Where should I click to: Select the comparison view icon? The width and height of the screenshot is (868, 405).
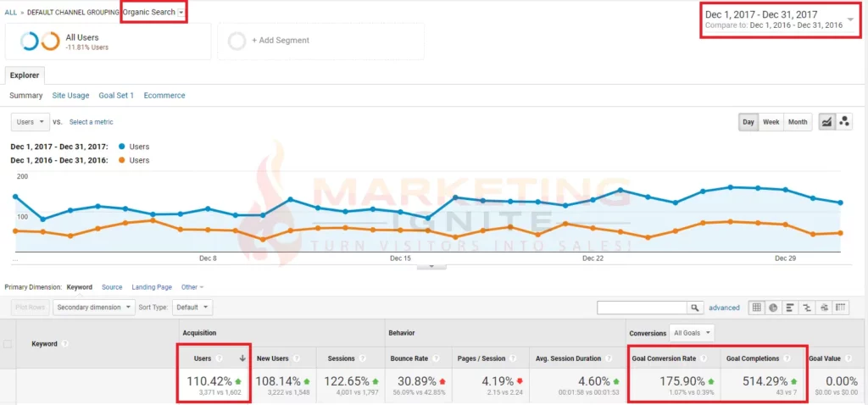pos(807,308)
